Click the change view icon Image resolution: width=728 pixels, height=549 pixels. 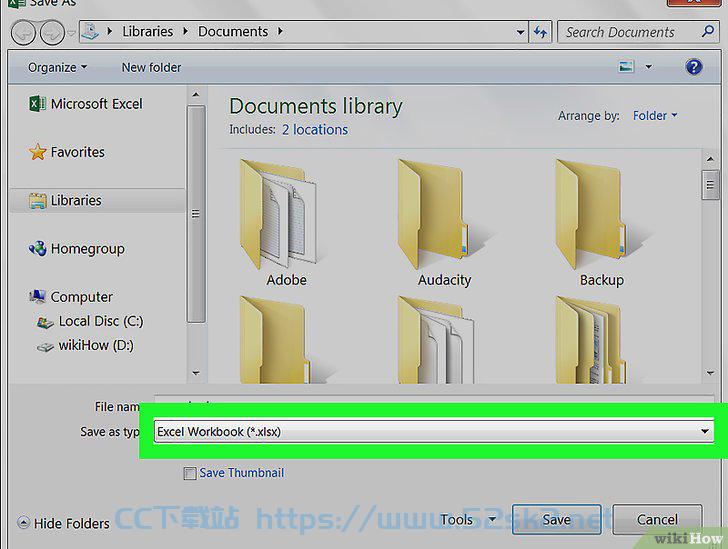pyautogui.click(x=626, y=67)
